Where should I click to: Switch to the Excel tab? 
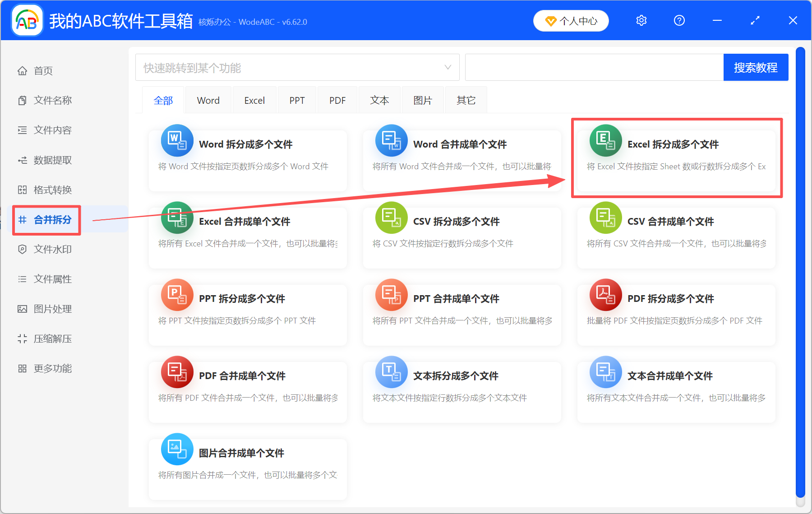pos(254,100)
